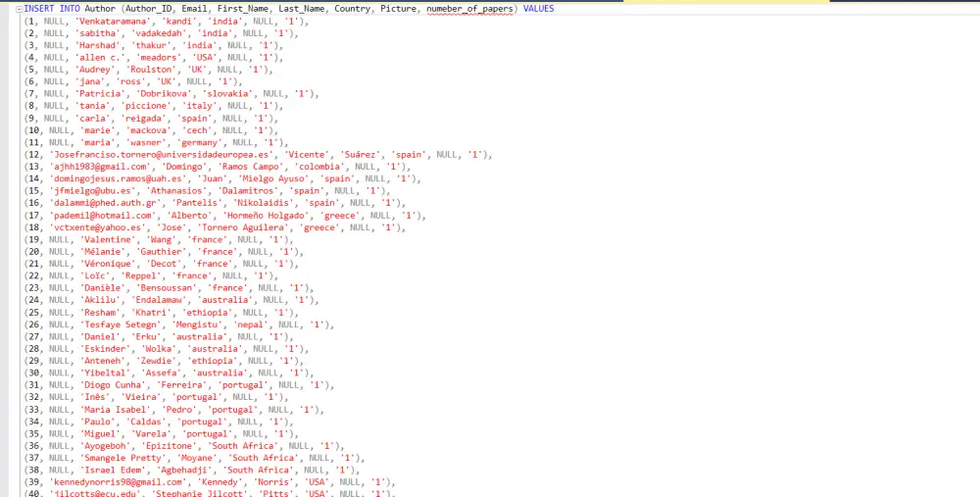The width and height of the screenshot is (980, 497).
Task: Click the 'Khatri' value
Action: (151, 313)
